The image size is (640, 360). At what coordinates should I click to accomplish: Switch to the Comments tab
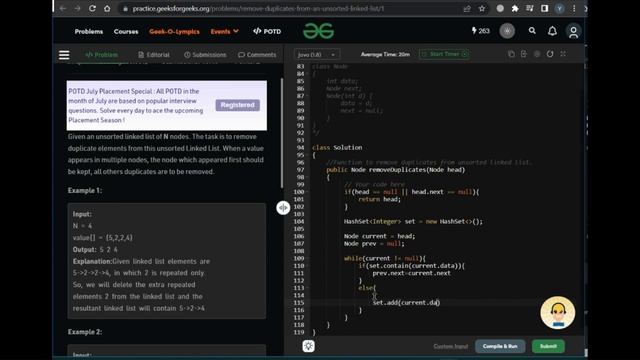(x=257, y=55)
